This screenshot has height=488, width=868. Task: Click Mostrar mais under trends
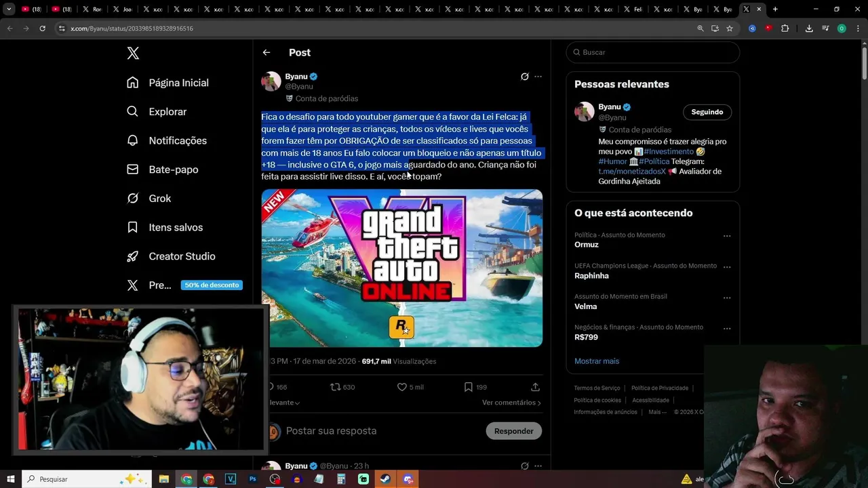[597, 361]
